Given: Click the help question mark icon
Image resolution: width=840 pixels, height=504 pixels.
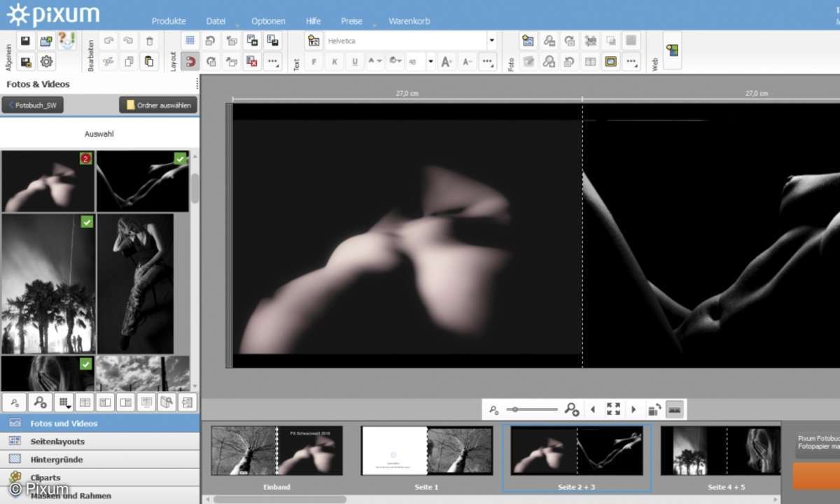Looking at the screenshot, I should point(66,41).
